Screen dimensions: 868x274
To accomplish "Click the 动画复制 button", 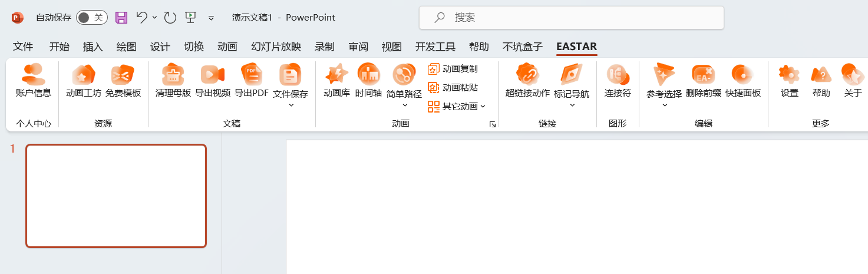I will pos(453,69).
